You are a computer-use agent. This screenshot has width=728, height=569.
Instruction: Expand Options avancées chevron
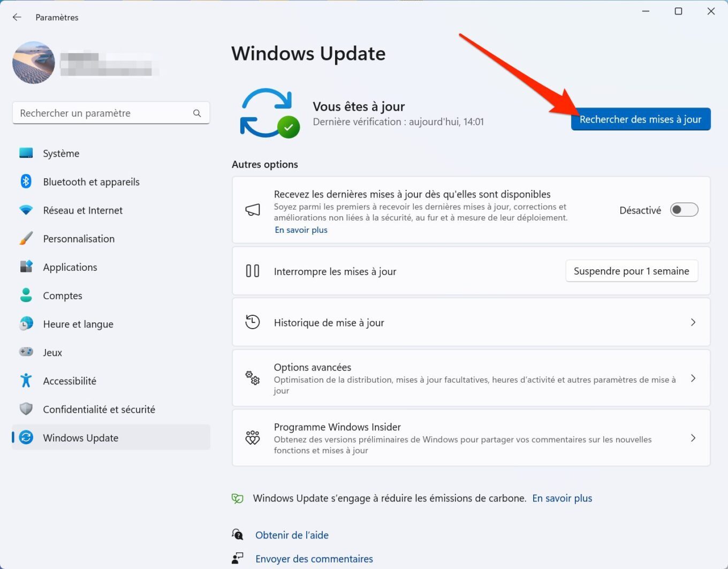click(x=693, y=378)
